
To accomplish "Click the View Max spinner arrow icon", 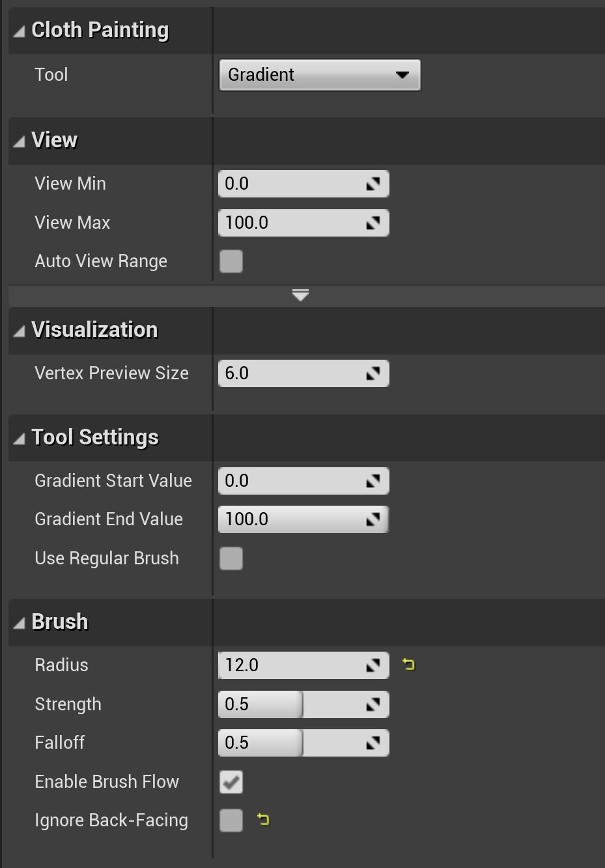I will pos(373,223).
